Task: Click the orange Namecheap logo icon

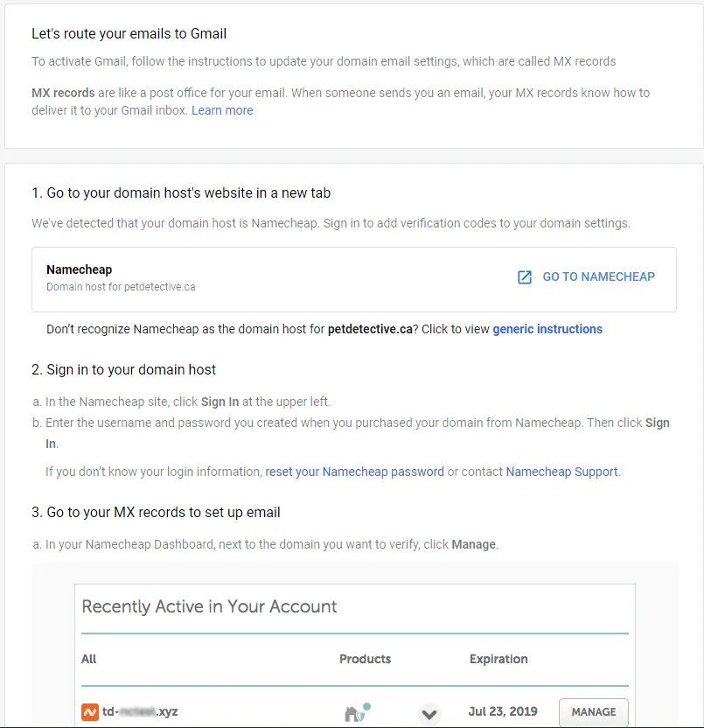Action: pos(89,712)
